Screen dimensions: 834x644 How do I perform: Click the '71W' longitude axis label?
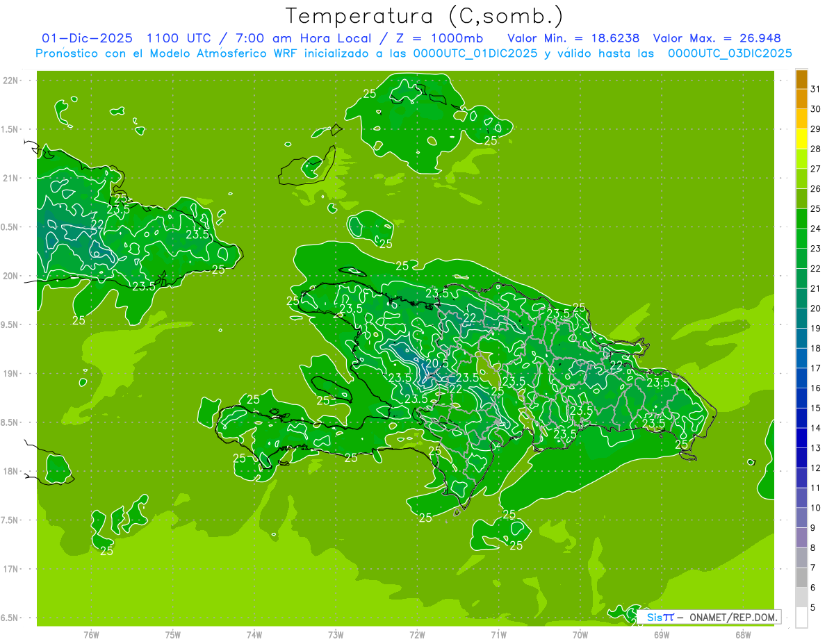(498, 635)
